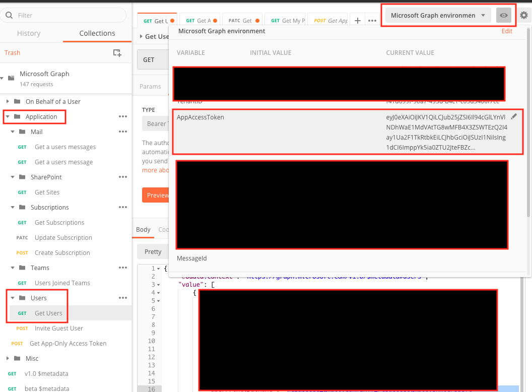Open tab options ellipsis menu

[x=372, y=21]
